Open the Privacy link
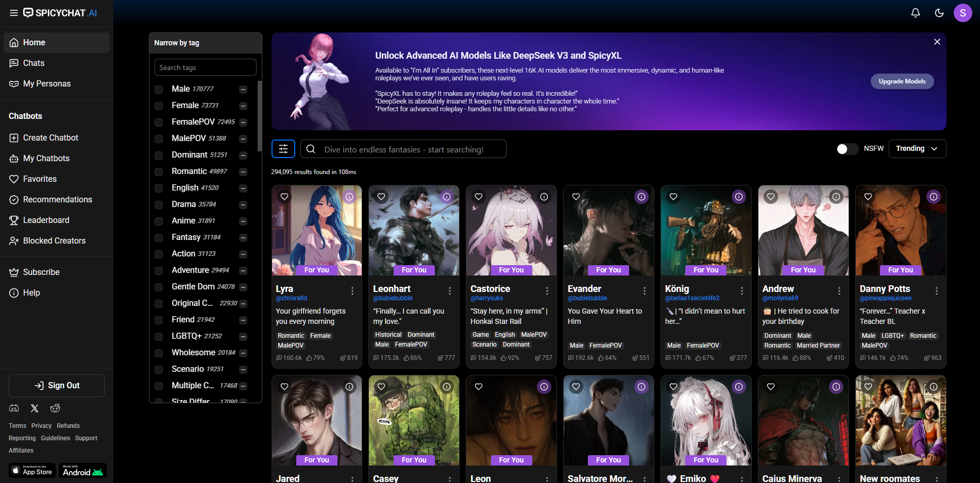This screenshot has width=980, height=483. (x=41, y=426)
